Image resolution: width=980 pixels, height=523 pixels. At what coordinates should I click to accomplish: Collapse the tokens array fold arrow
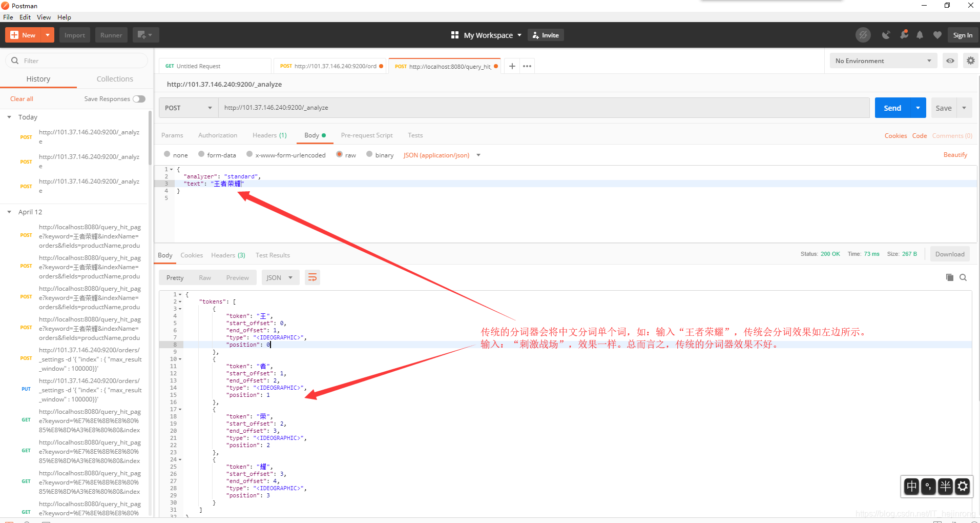[180, 301]
